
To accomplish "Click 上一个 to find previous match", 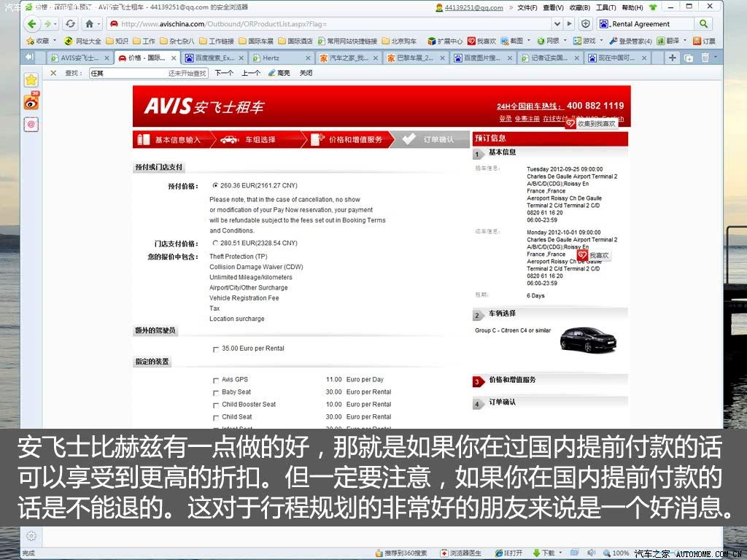I will tap(251, 73).
